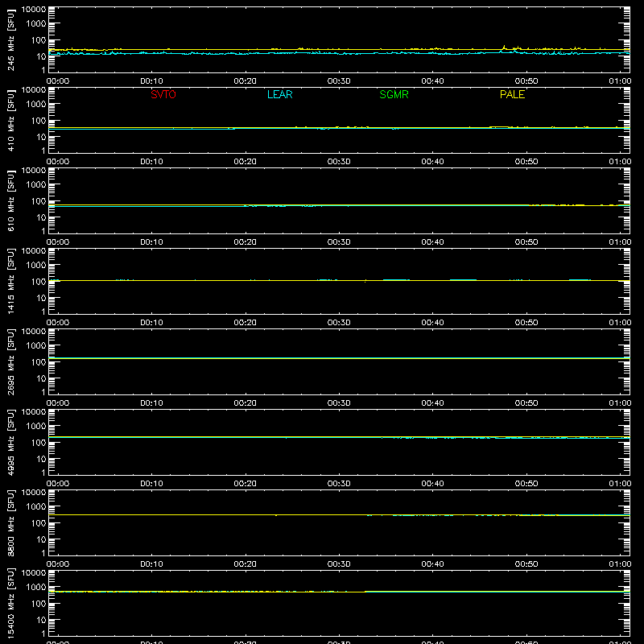Click 00:50 time label under 4995 MHz plot
The width and height of the screenshot is (644, 644).
pyautogui.click(x=526, y=484)
